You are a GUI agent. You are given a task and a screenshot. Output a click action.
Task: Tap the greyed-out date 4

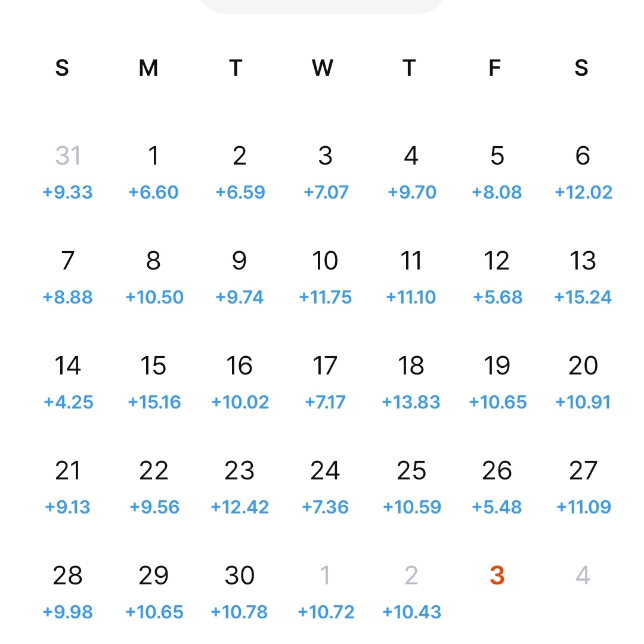pyautogui.click(x=583, y=576)
